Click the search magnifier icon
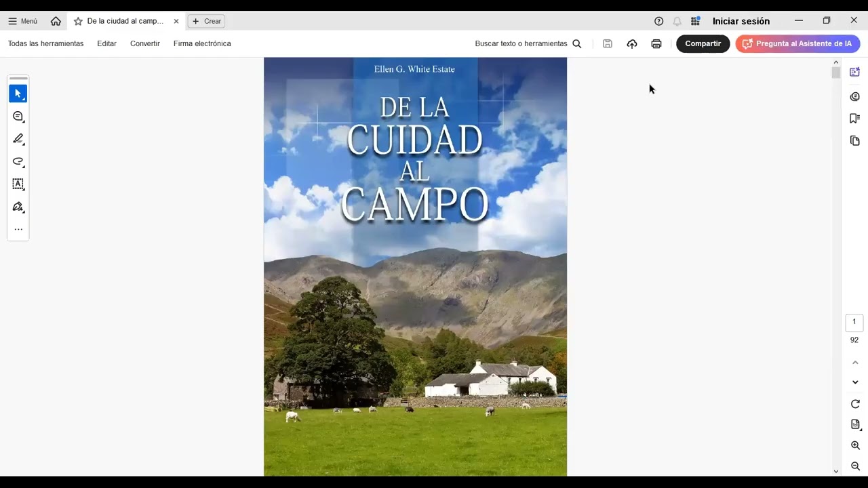Screen dimensions: 868x488 [577, 43]
